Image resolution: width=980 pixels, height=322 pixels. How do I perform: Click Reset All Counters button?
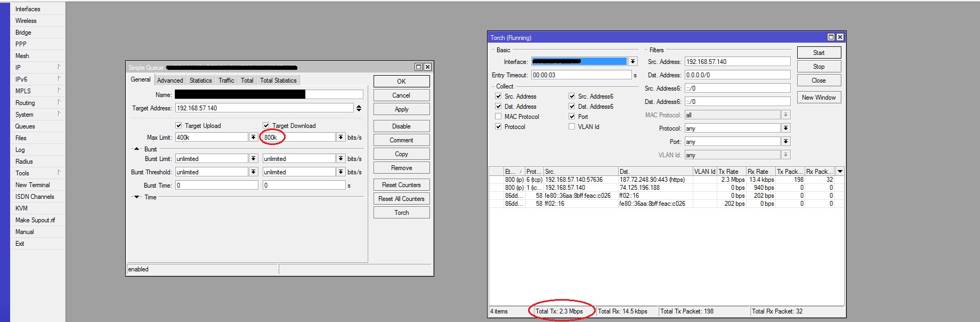coord(401,199)
